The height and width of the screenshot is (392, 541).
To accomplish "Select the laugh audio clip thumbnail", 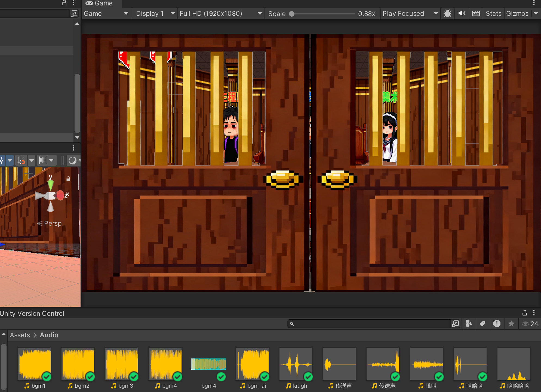I will (x=296, y=364).
